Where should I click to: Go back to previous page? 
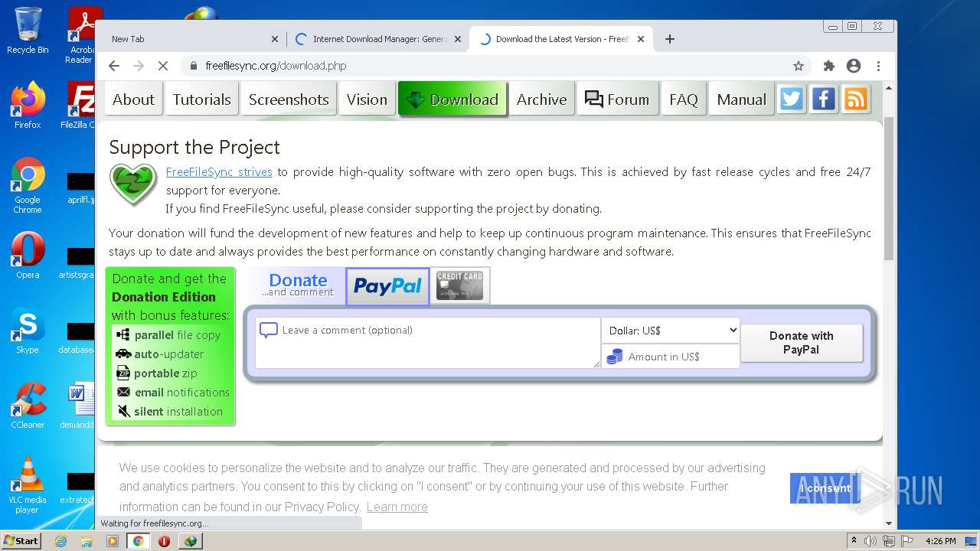pos(114,66)
